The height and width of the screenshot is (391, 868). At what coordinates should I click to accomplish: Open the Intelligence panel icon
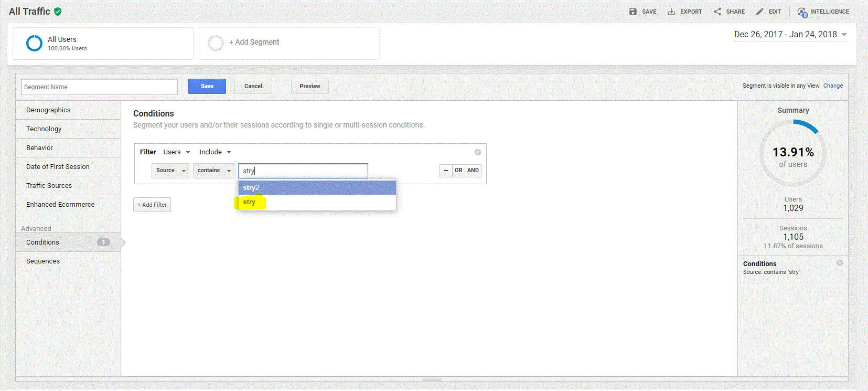coord(802,12)
